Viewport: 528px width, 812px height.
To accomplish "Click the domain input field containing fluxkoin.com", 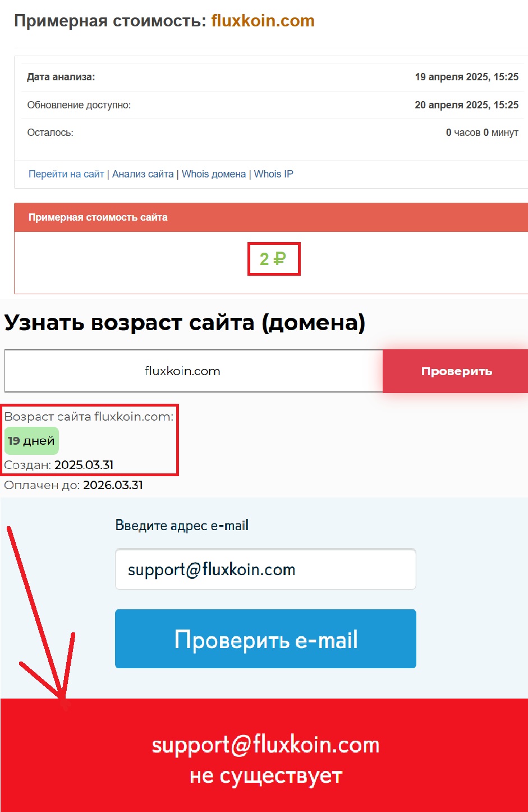I will coord(194,371).
